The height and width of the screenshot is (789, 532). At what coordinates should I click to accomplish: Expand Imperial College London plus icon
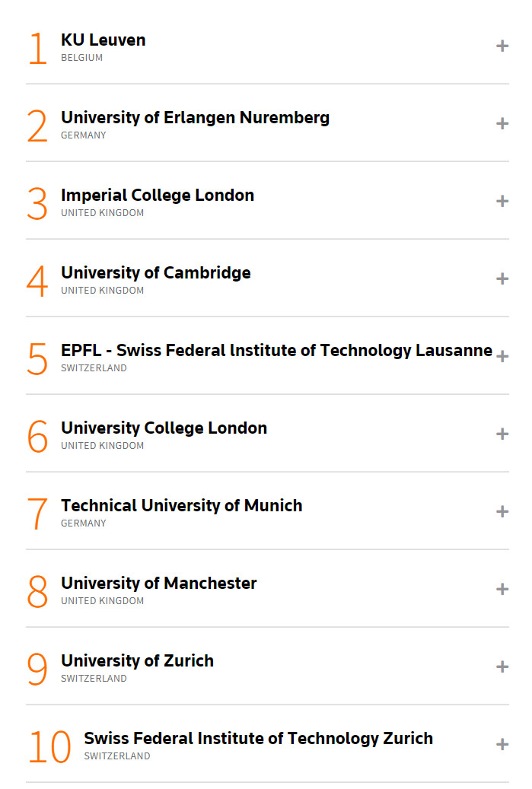[502, 202]
